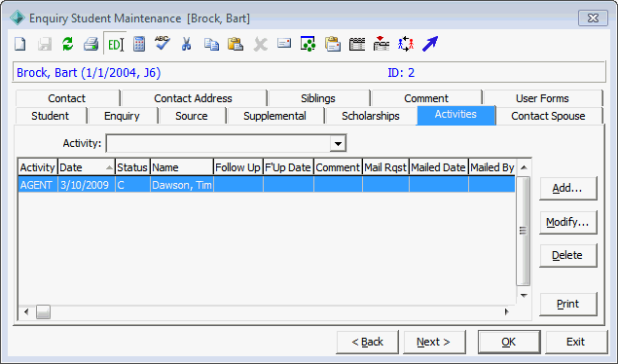Click the grey X delete icon
This screenshot has height=364, width=618.
260,44
